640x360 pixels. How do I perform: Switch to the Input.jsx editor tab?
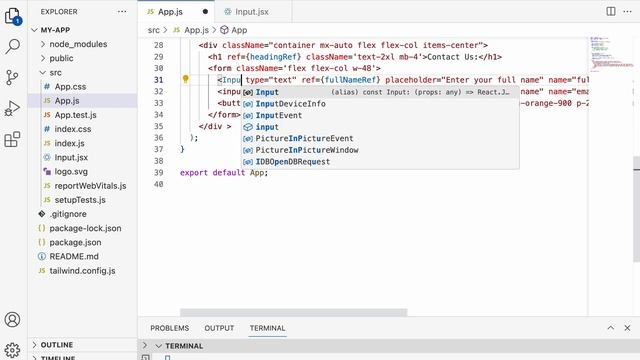point(252,12)
